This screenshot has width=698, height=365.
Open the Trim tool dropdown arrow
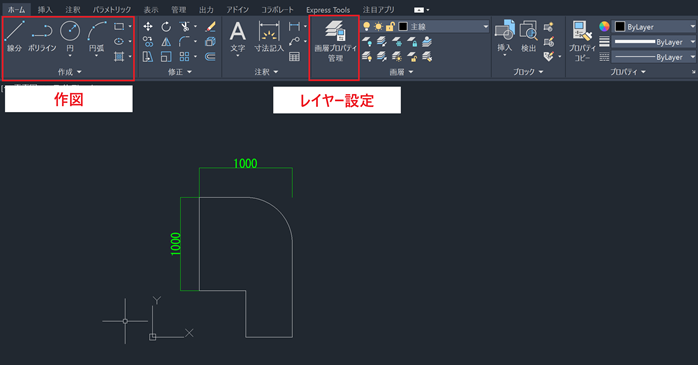[x=195, y=27]
